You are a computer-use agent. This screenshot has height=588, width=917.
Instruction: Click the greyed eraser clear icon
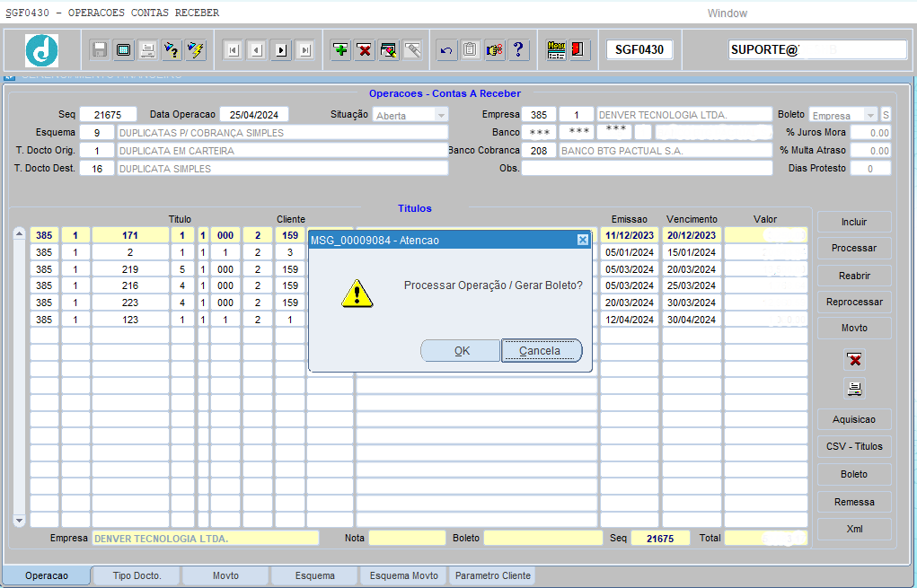pos(412,49)
